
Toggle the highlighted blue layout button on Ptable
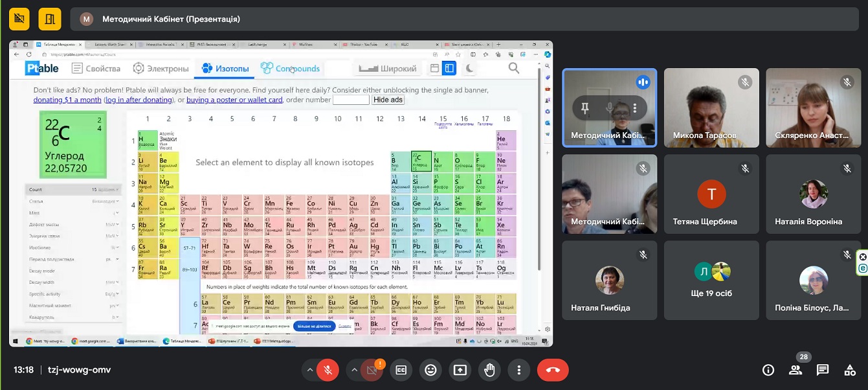click(x=449, y=68)
